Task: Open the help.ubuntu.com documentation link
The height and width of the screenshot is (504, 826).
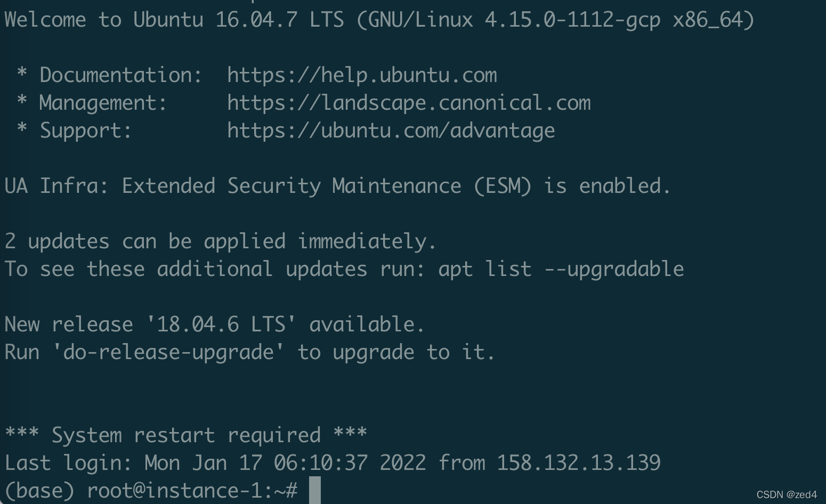Action: pos(362,75)
